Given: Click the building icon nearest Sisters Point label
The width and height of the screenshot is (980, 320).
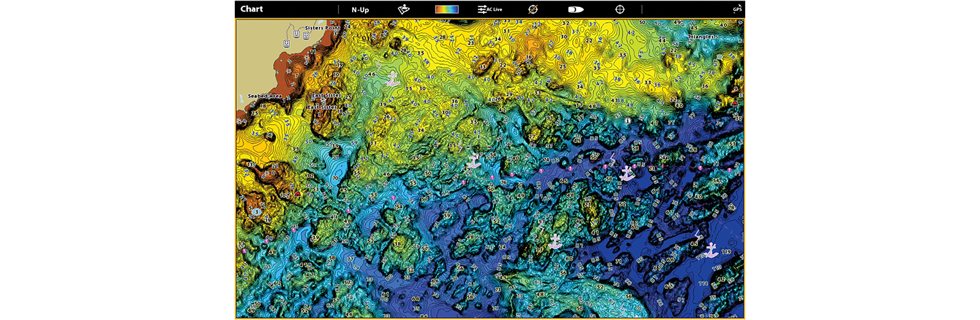Looking at the screenshot, I should click(306, 36).
